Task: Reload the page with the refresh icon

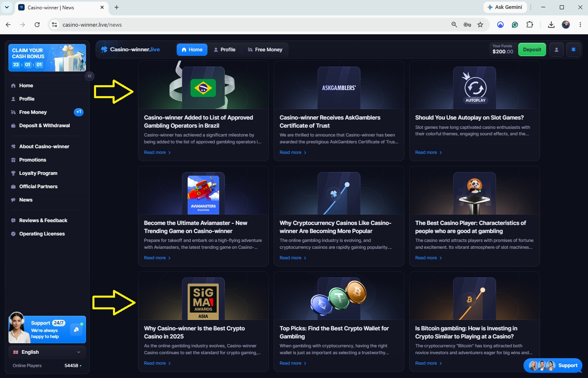Action: 37,25
